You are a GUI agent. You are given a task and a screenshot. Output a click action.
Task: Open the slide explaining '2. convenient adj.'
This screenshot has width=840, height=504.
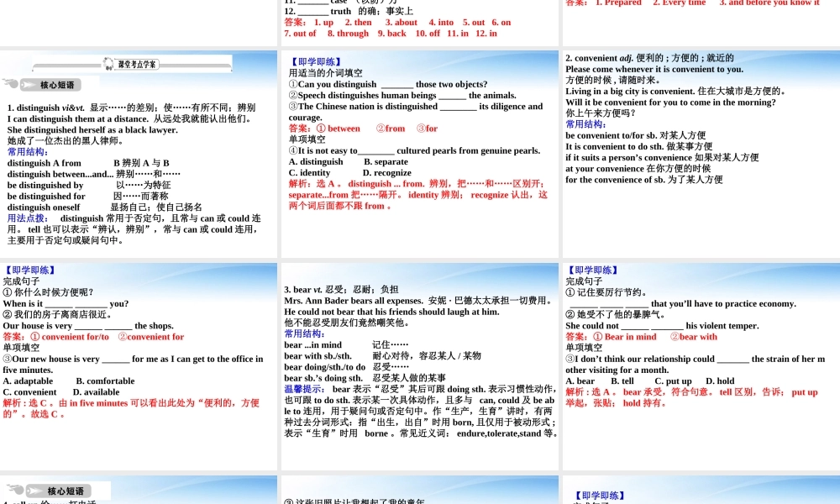tap(701, 155)
